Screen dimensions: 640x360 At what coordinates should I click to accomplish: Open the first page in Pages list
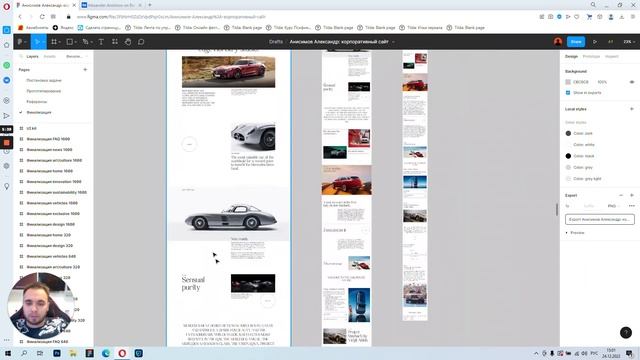pyautogui.click(x=44, y=80)
